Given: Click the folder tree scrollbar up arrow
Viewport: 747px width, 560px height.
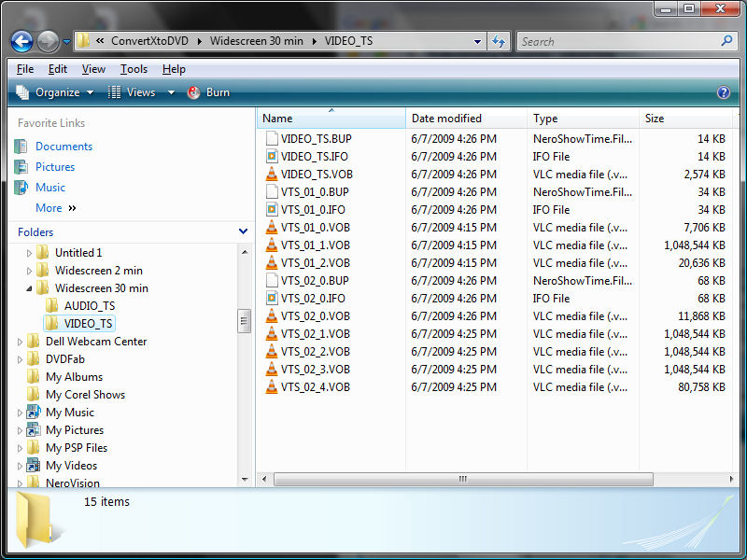Looking at the screenshot, I should (245, 252).
